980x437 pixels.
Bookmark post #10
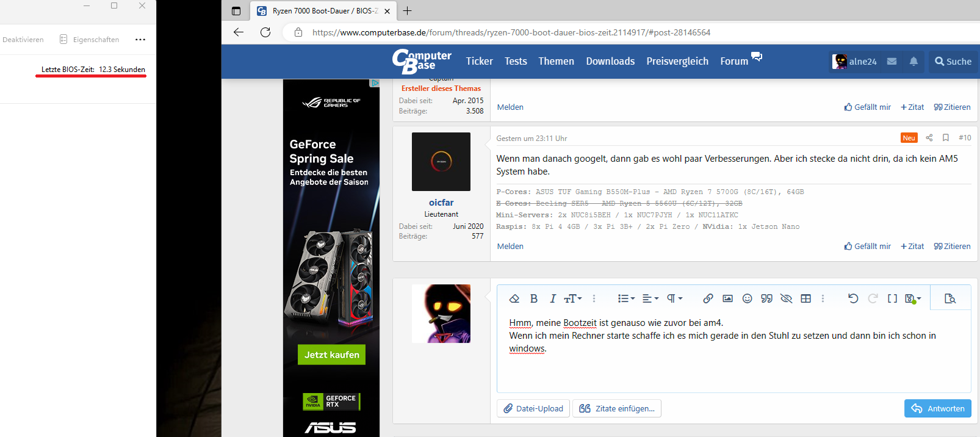(945, 138)
